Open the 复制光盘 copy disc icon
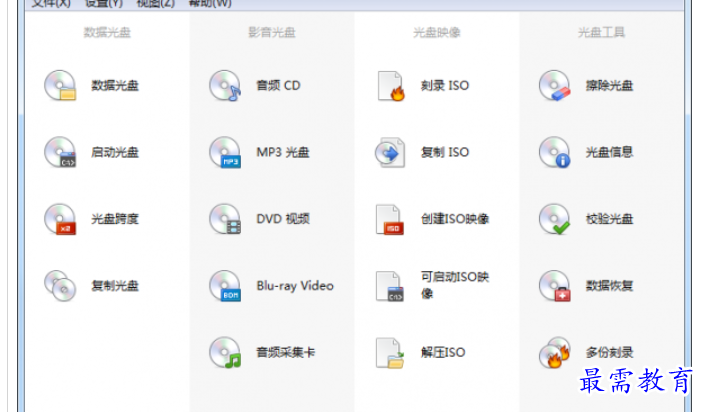This screenshot has width=701, height=412. pyautogui.click(x=60, y=286)
